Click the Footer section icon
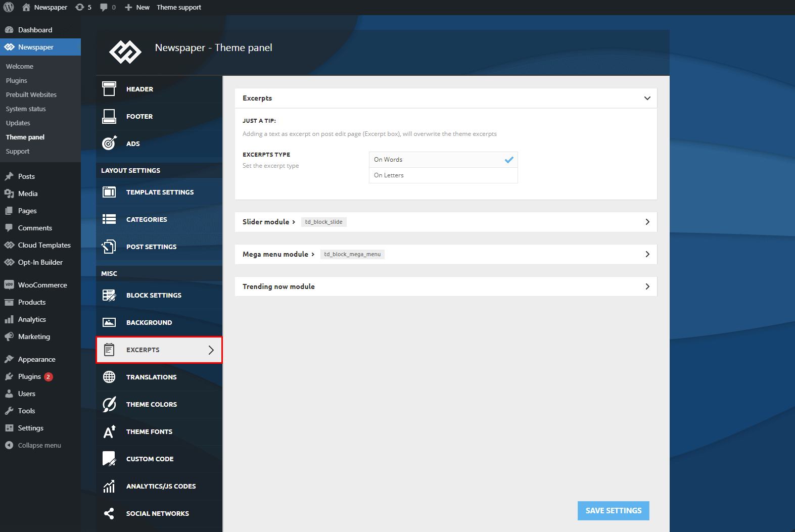 tap(109, 116)
